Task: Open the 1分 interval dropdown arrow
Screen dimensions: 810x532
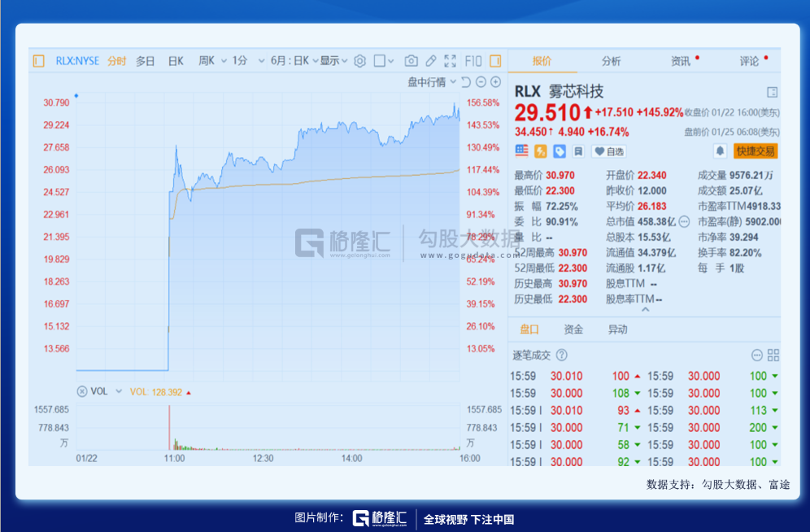Action: point(261,61)
